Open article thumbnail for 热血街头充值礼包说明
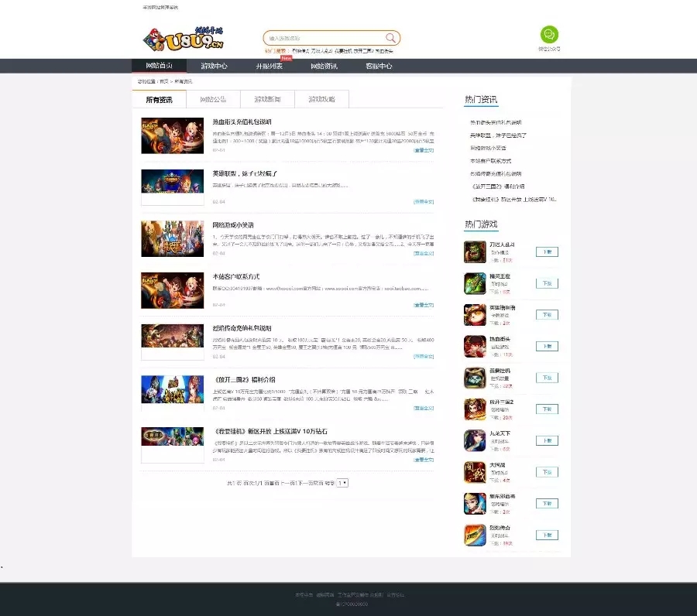Screen dimensions: 697x616 click(x=173, y=135)
